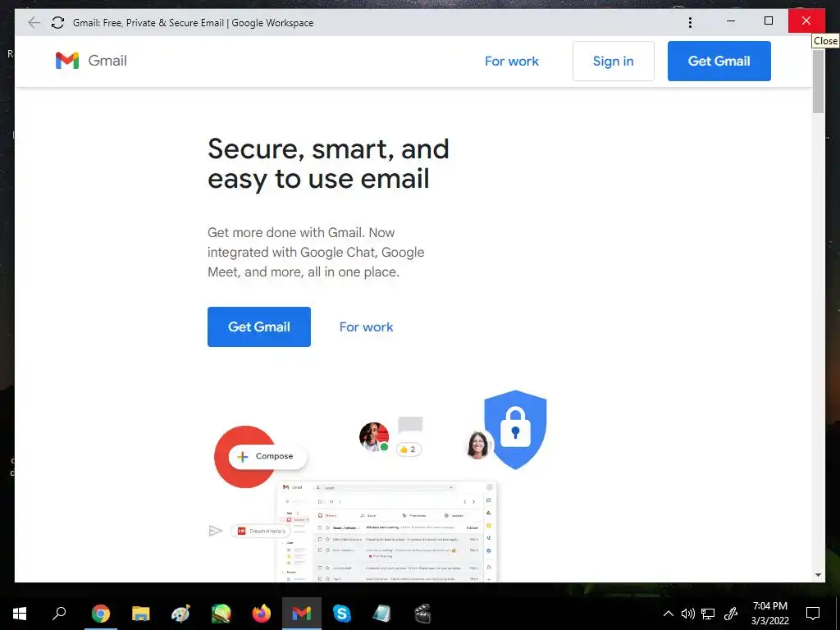Show hidden system tray icons
The image size is (840, 630).
coord(668,614)
